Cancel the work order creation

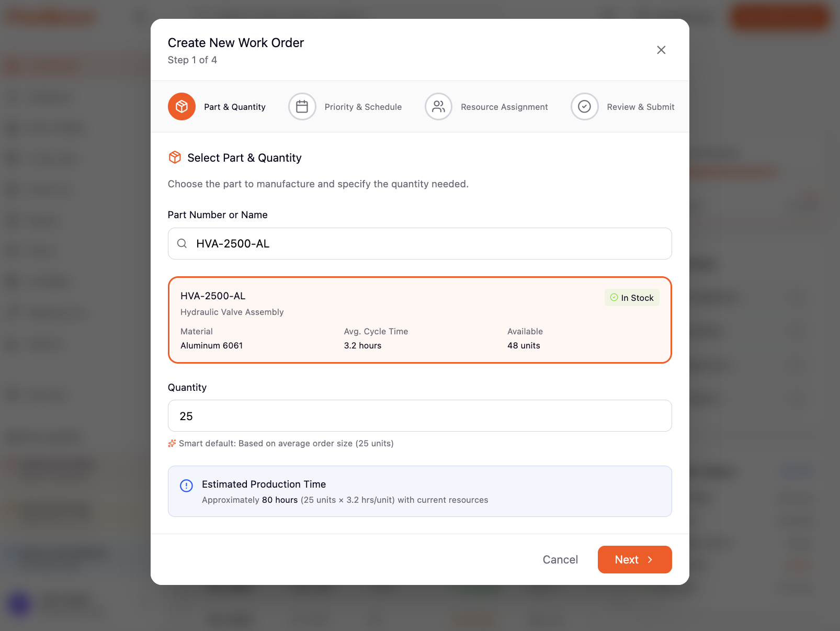[x=560, y=559]
